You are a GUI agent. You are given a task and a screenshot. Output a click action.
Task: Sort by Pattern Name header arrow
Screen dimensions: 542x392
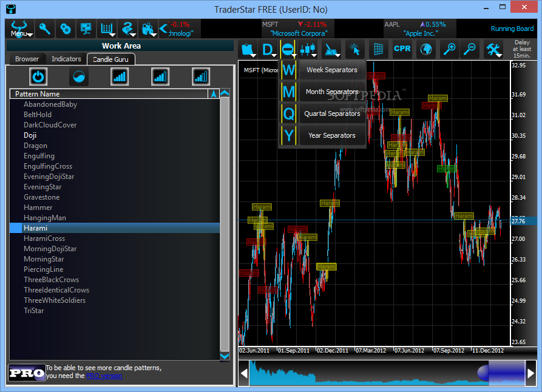[x=214, y=94]
